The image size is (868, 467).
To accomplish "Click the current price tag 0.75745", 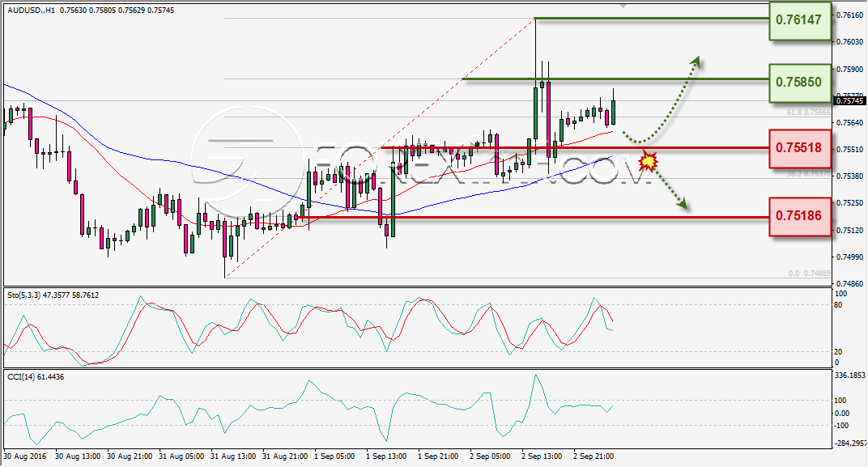I will tap(849, 100).
